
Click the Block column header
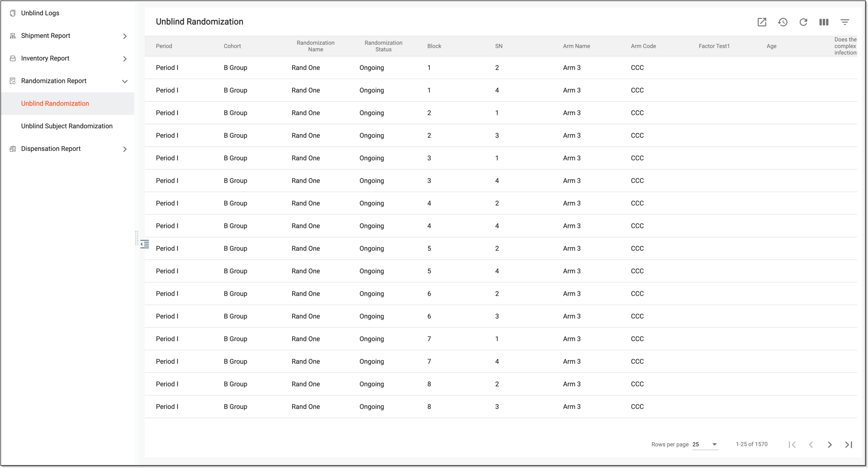[x=434, y=46]
